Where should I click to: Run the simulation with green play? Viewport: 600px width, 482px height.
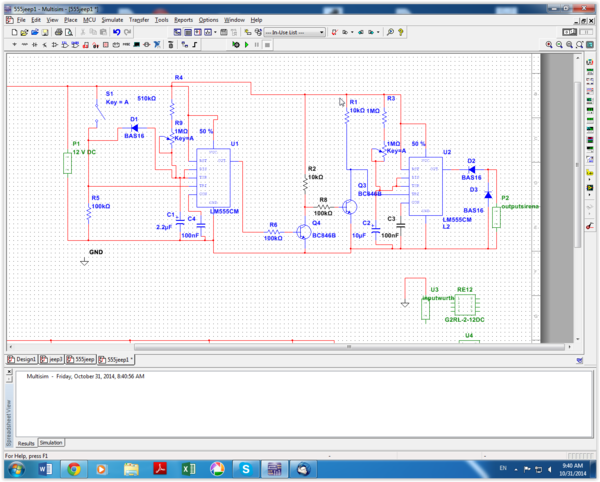pos(247,45)
